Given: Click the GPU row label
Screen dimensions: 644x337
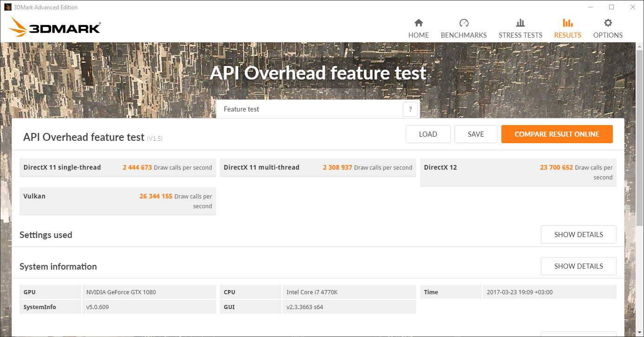Looking at the screenshot, I should coord(30,292).
